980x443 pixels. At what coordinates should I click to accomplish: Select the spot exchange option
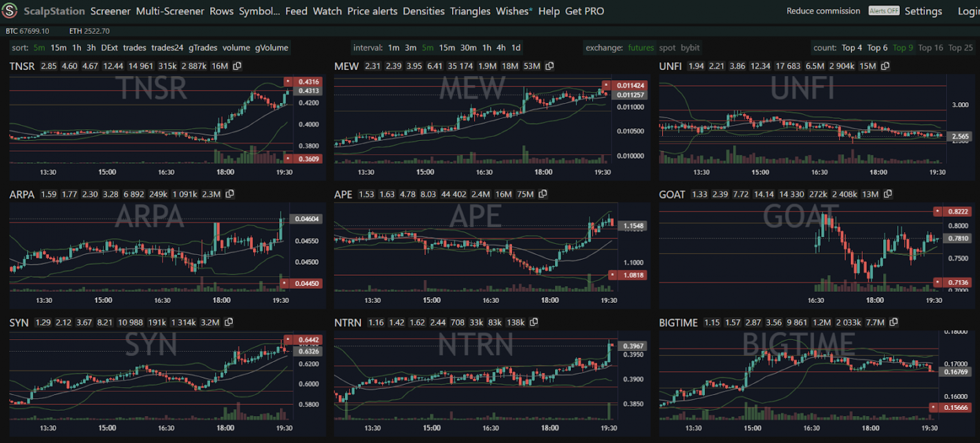[667, 48]
